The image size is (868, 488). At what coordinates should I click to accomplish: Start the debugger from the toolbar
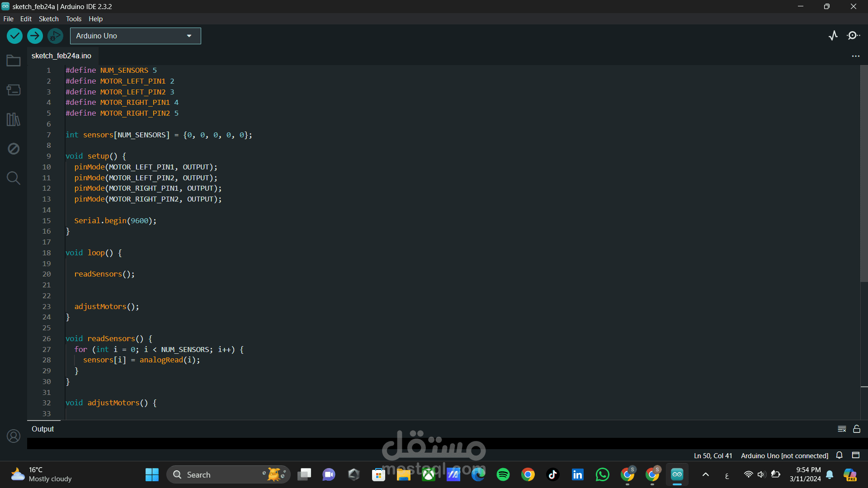[55, 36]
